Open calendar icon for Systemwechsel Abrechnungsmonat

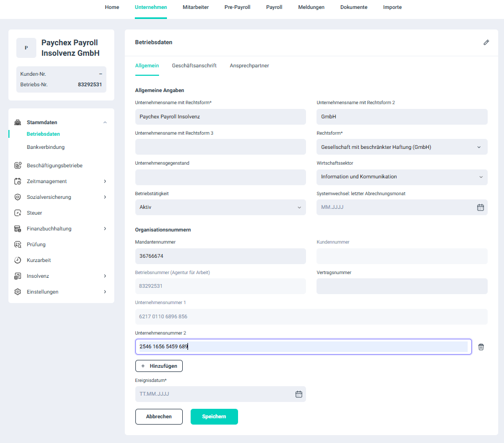[x=480, y=207]
